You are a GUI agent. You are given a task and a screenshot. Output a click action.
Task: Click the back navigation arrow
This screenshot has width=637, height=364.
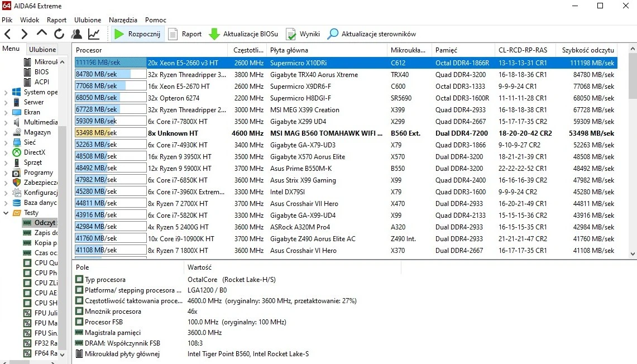(x=8, y=34)
